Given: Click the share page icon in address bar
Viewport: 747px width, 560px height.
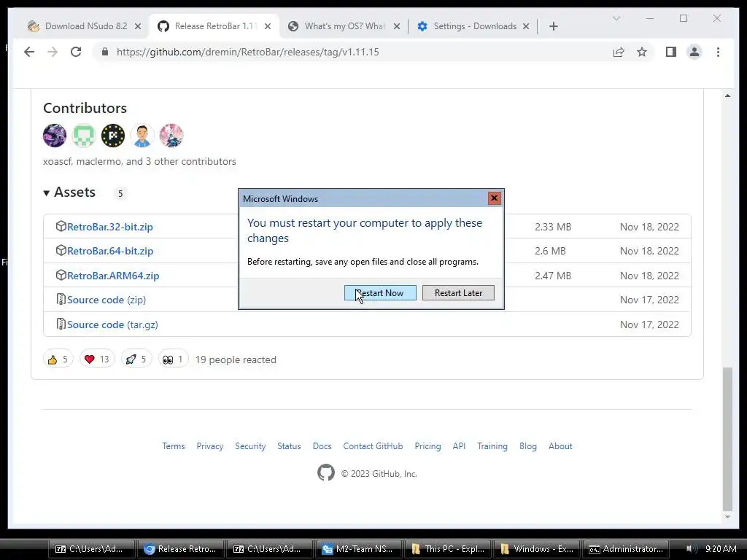Looking at the screenshot, I should (619, 52).
